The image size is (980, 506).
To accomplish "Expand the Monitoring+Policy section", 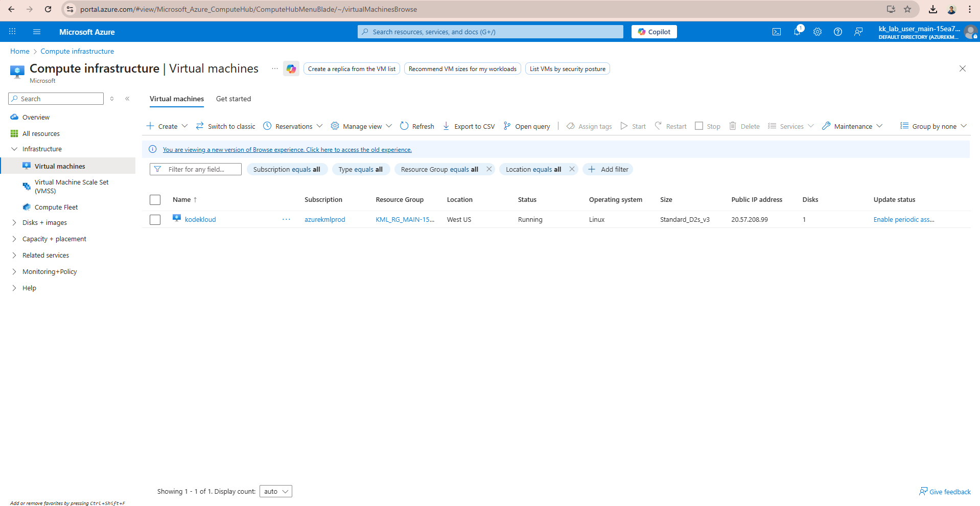I will [14, 271].
